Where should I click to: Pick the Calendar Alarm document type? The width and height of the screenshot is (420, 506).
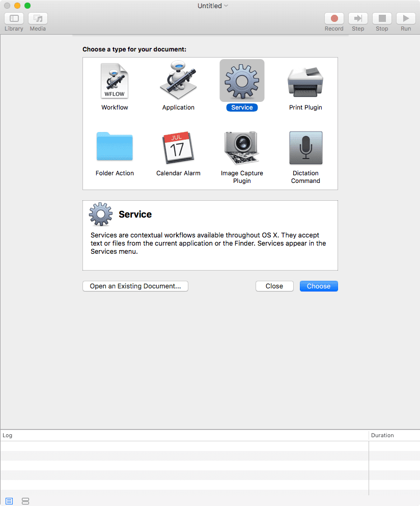click(x=178, y=148)
